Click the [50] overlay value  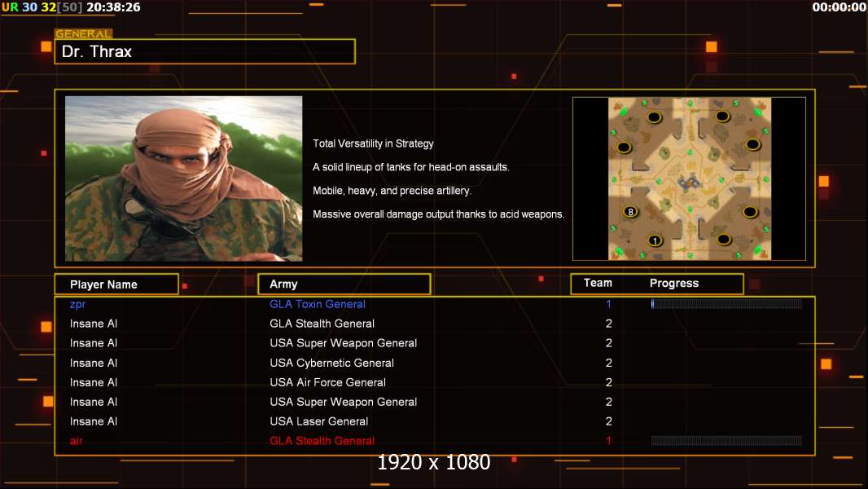tap(70, 7)
